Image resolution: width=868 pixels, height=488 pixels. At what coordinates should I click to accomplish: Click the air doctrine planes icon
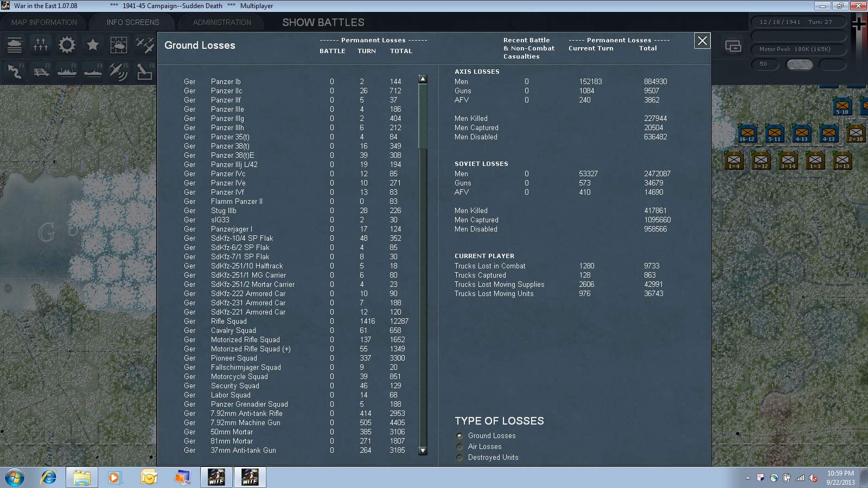(145, 45)
